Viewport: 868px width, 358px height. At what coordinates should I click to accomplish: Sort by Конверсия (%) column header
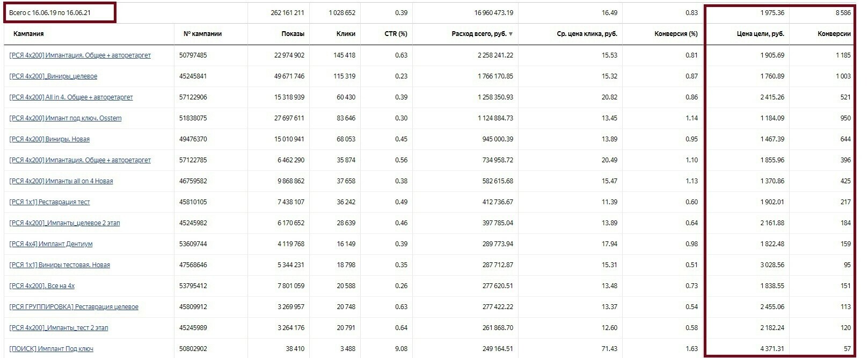tap(676, 34)
